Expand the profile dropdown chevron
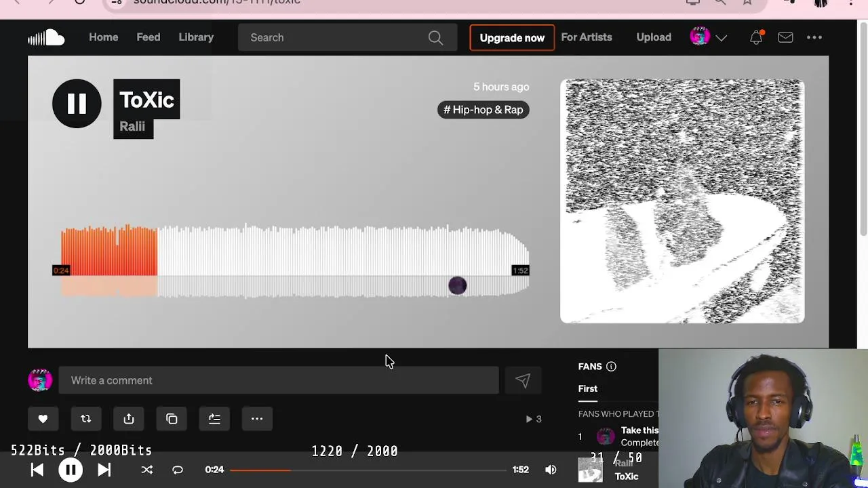868x488 pixels. tap(722, 39)
